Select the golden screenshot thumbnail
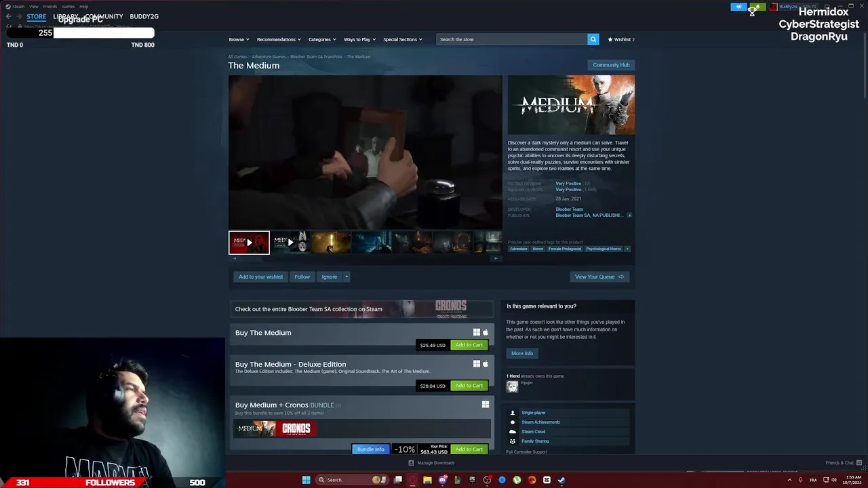868x488 pixels. coord(332,242)
